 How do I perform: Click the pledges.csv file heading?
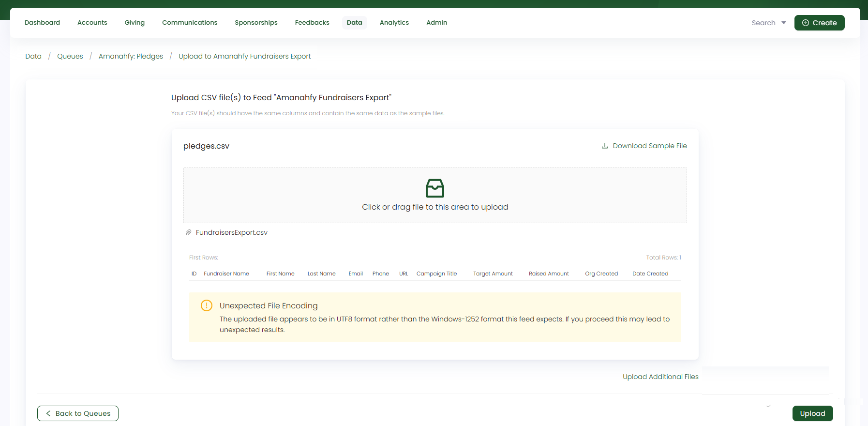point(206,146)
